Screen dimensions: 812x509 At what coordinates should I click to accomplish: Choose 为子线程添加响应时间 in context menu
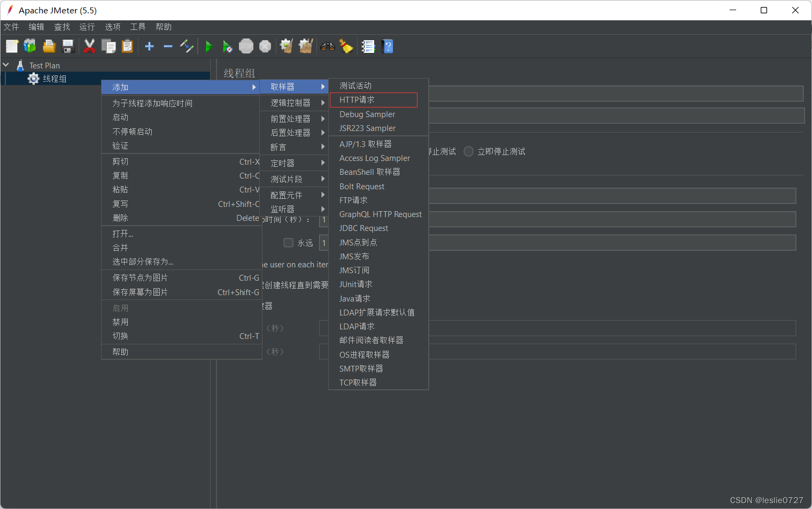181,103
